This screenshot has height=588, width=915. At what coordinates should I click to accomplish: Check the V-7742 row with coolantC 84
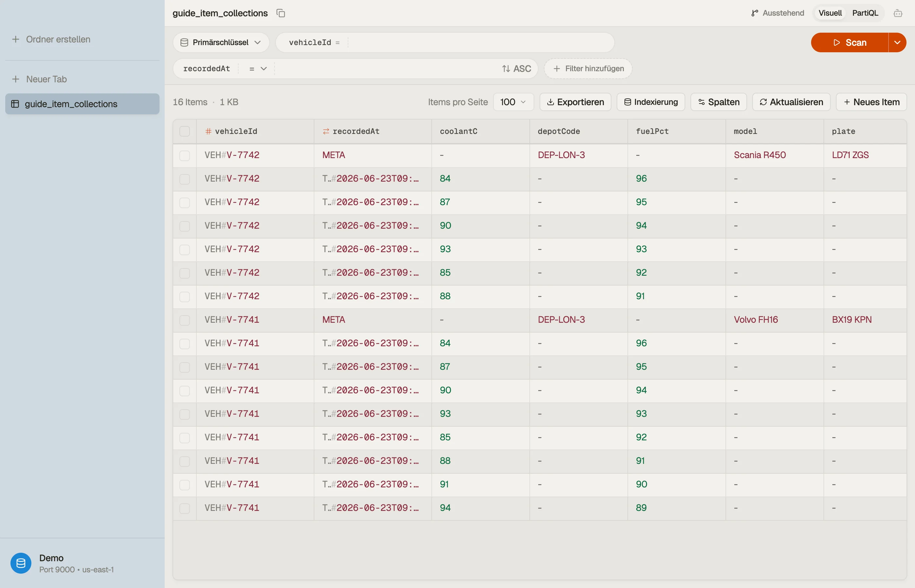[184, 179]
